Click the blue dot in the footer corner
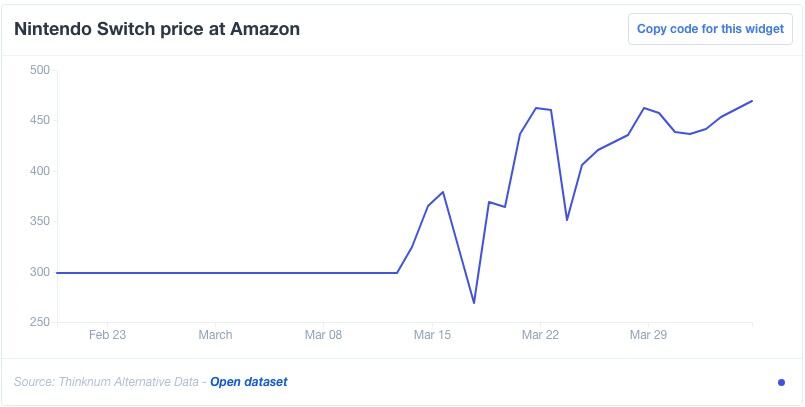Screen dimensions: 805x407 pos(781,382)
